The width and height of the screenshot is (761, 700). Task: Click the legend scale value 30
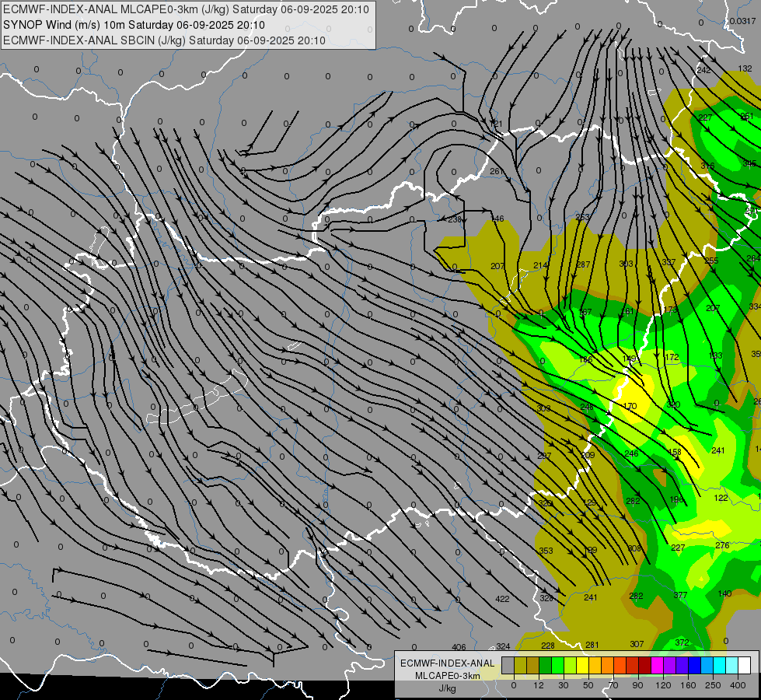click(x=564, y=685)
